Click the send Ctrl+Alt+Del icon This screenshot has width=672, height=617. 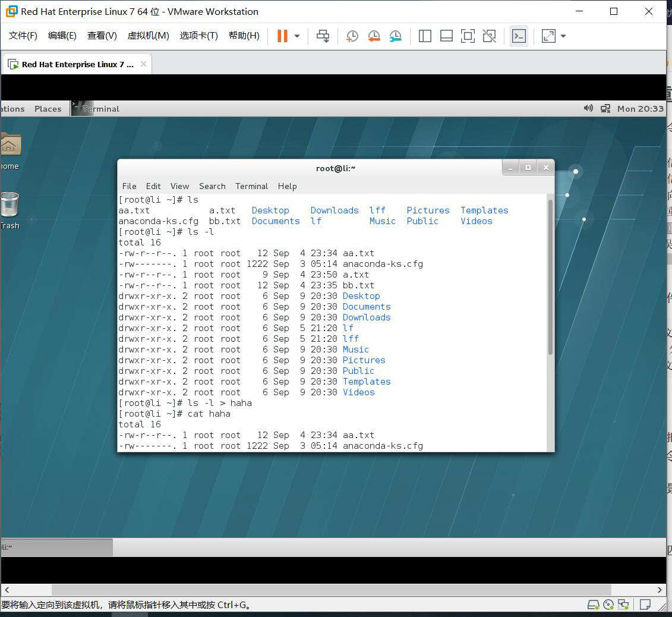[323, 36]
